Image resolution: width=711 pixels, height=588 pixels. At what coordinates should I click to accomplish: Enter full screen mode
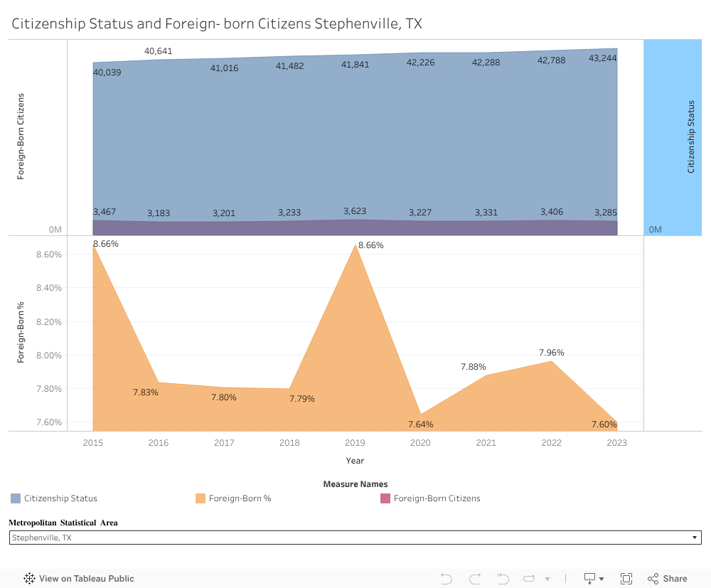(x=626, y=578)
